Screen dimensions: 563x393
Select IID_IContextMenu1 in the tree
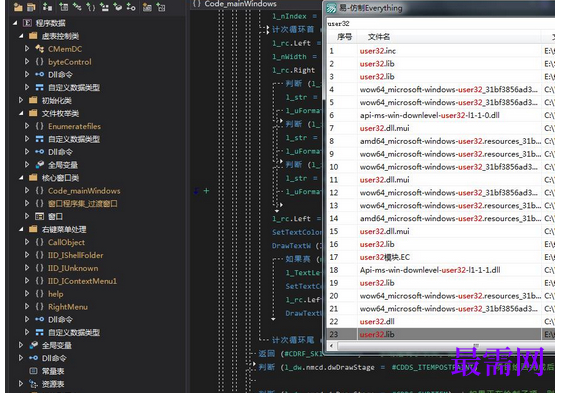82,281
